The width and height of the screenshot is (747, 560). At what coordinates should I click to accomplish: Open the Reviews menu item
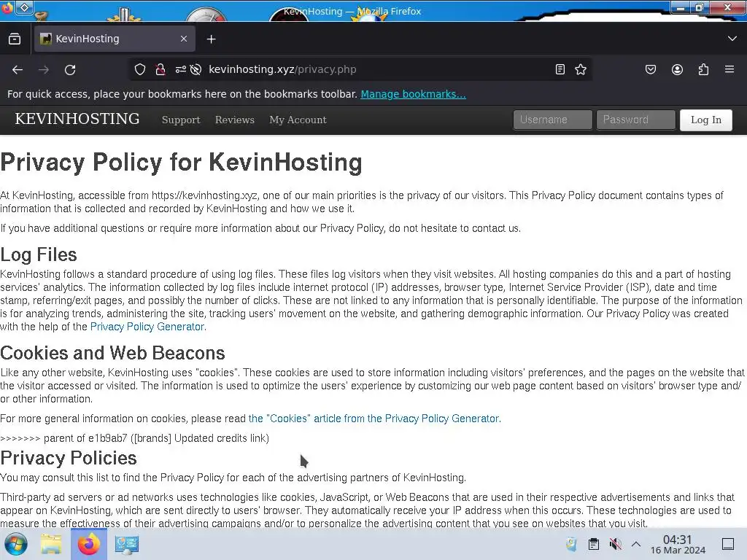(235, 120)
